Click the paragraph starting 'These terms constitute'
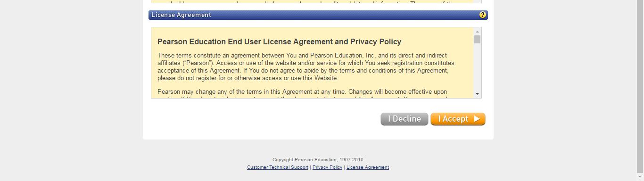This screenshot has height=181, width=644. tap(306, 66)
